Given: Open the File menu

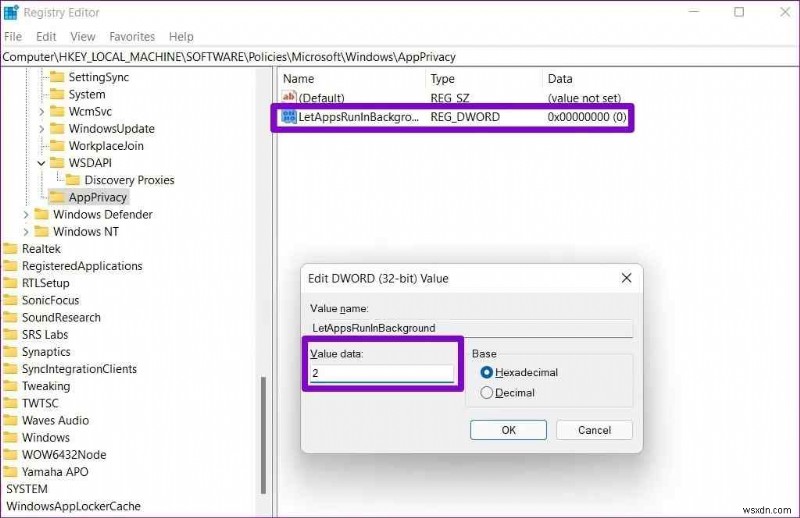Looking at the screenshot, I should pyautogui.click(x=13, y=37).
